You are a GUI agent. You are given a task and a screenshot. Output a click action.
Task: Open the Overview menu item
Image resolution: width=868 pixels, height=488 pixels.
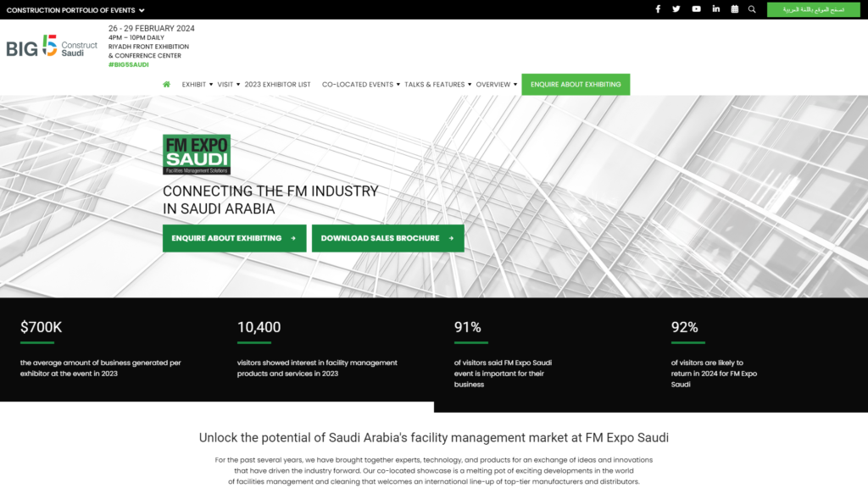(x=493, y=85)
